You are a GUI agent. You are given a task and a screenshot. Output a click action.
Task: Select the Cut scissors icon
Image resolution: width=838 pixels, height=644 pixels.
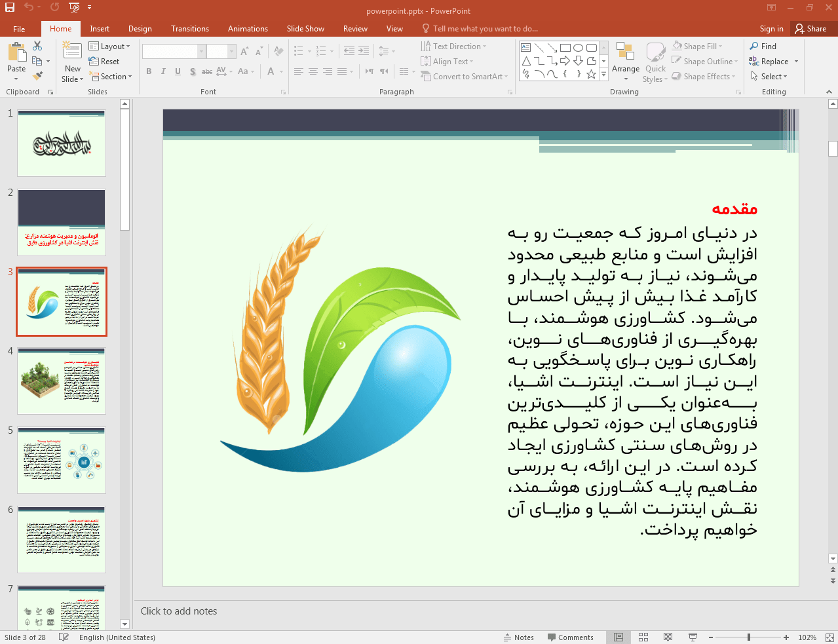(x=37, y=46)
